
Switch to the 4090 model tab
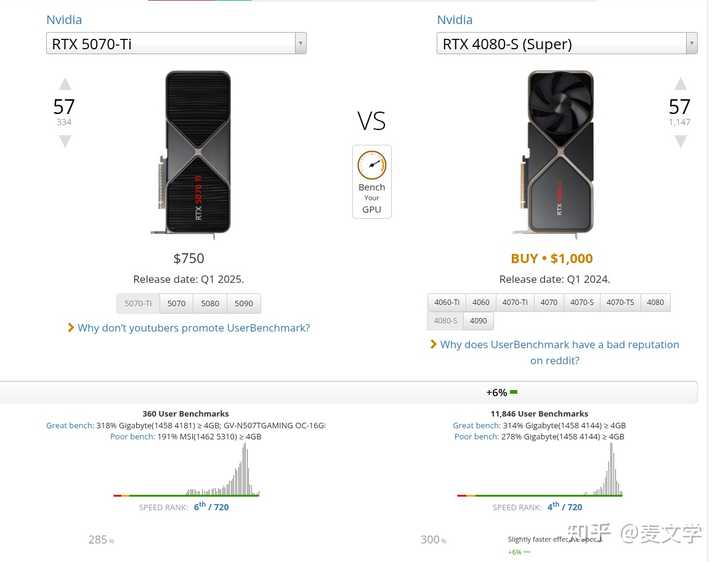pyautogui.click(x=478, y=320)
